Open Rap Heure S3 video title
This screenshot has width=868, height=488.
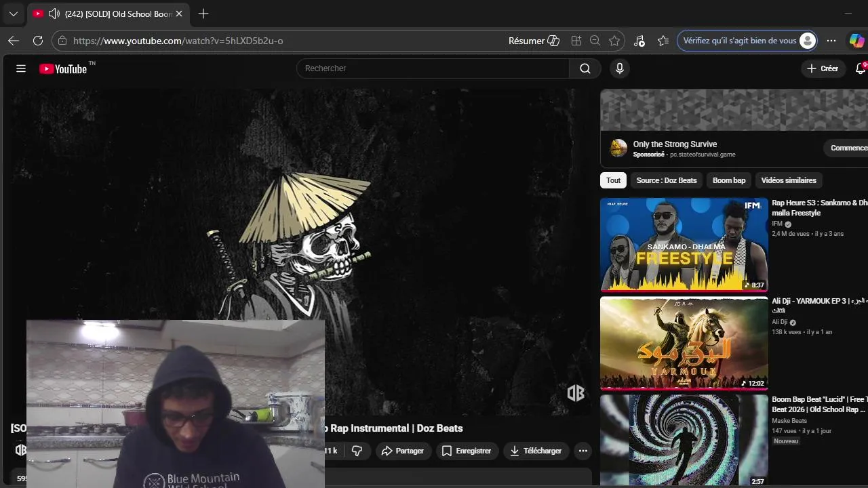820,207
